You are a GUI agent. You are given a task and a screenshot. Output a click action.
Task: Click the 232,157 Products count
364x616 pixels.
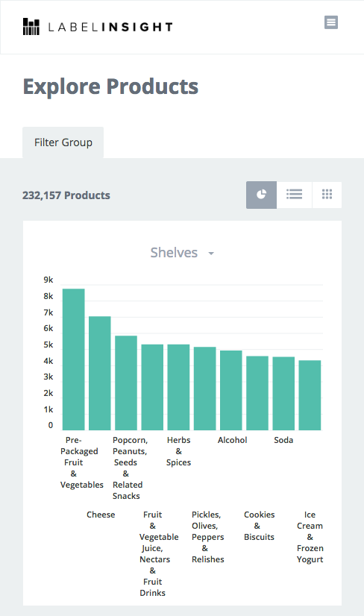[66, 195]
